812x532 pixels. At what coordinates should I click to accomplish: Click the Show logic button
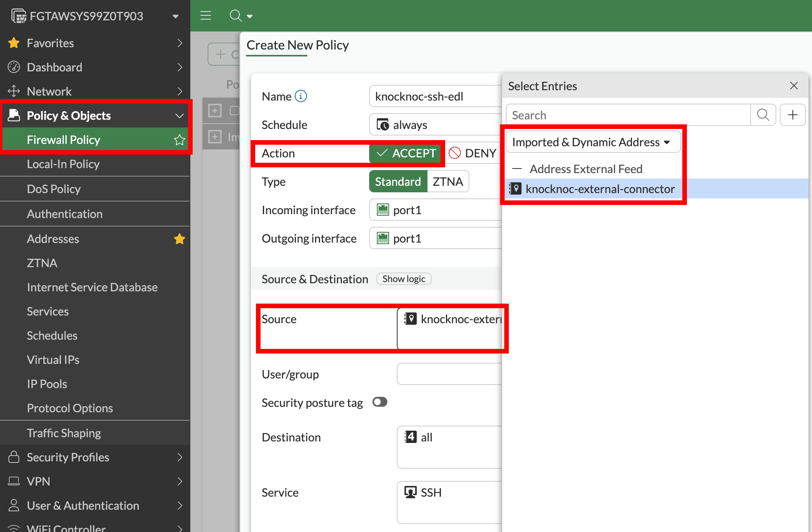pyautogui.click(x=404, y=279)
